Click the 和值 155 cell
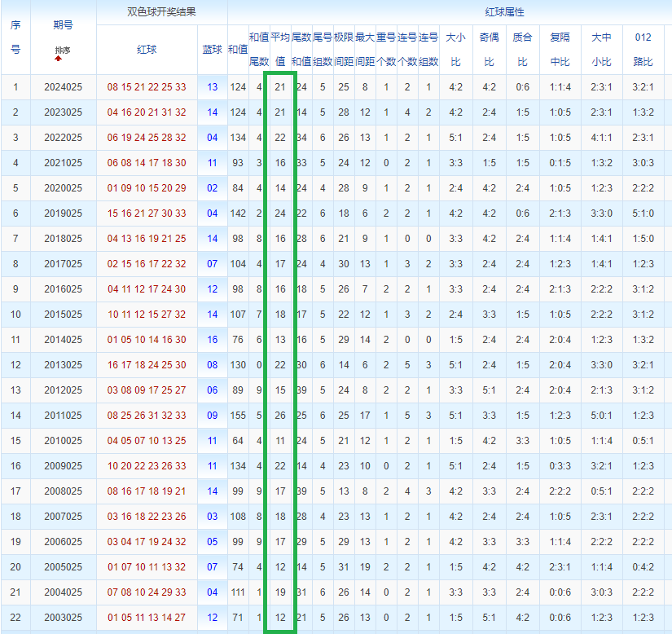The image size is (672, 634). point(238,416)
